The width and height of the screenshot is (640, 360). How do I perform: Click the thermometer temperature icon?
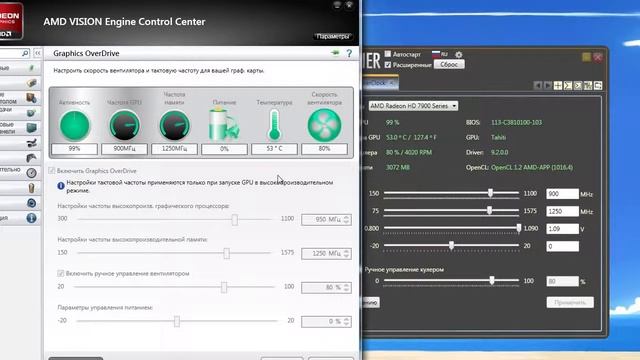274,125
